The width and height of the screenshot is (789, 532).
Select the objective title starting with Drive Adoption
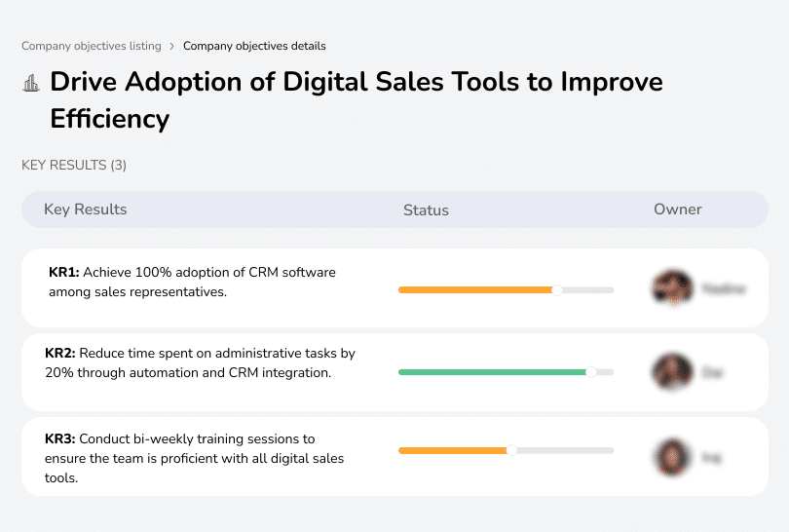coord(357,100)
